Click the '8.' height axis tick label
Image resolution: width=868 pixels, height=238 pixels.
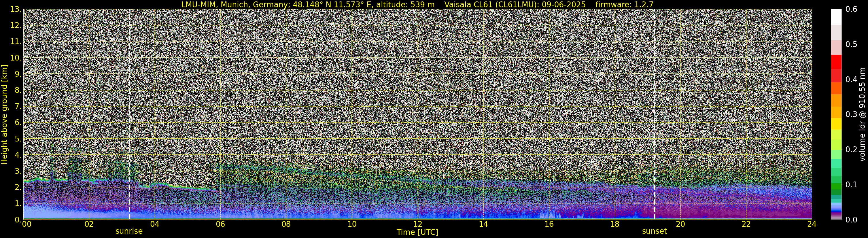tap(18, 90)
